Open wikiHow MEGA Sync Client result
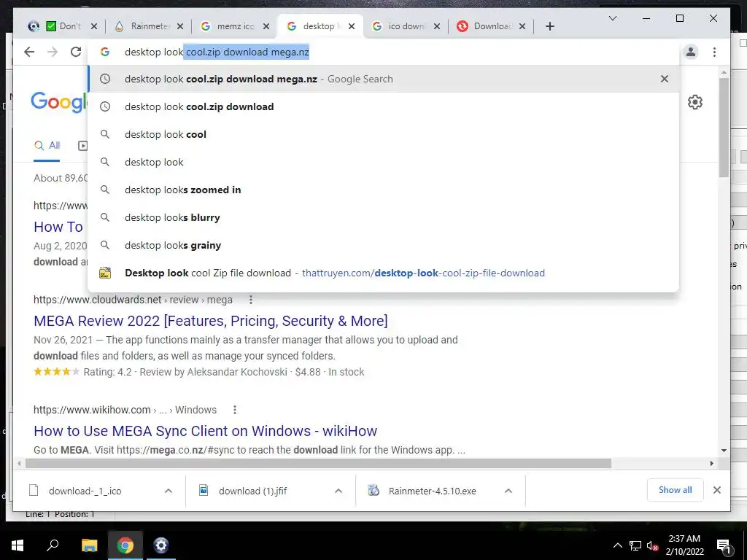Image resolution: width=747 pixels, height=560 pixels. point(205,431)
